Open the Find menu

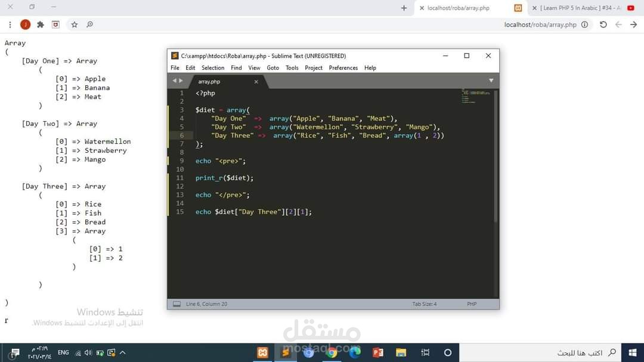(x=236, y=68)
